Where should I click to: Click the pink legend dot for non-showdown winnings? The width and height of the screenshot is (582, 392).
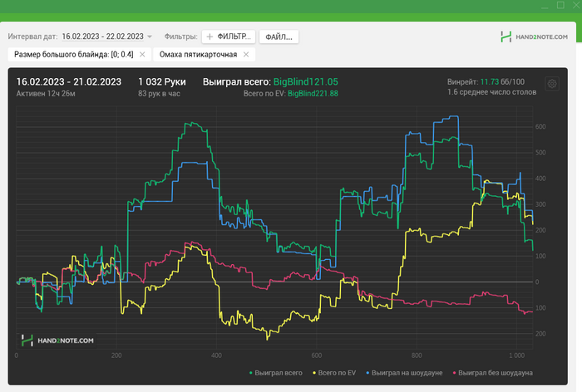point(455,373)
